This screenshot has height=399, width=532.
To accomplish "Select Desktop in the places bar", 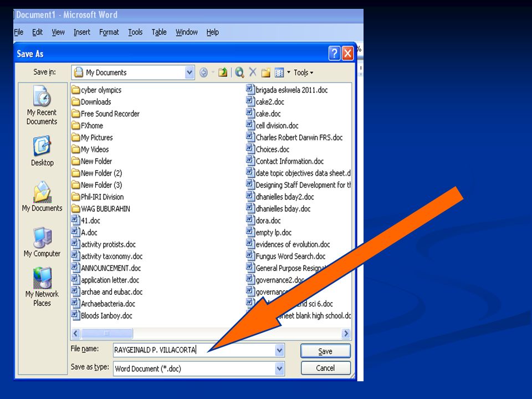I will point(42,151).
